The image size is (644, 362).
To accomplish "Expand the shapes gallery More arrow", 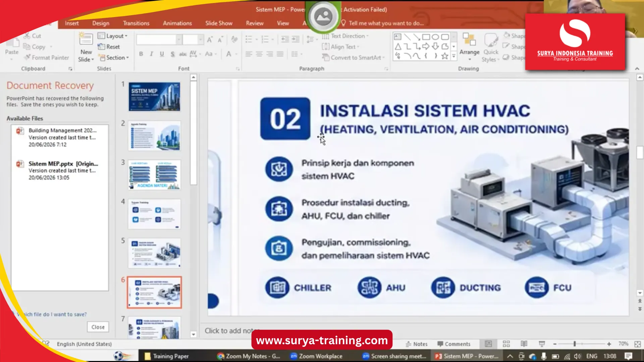I will tap(454, 56).
